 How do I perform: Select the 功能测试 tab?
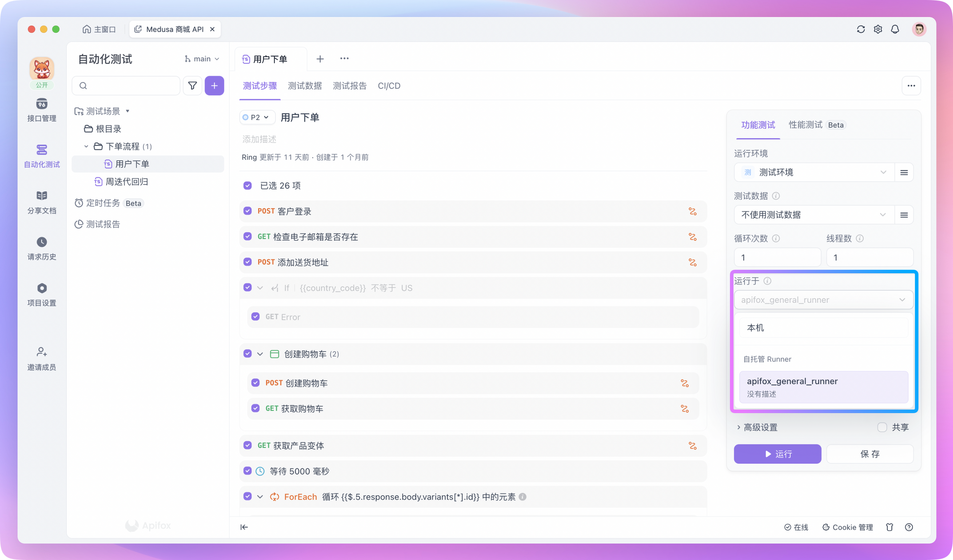point(758,125)
